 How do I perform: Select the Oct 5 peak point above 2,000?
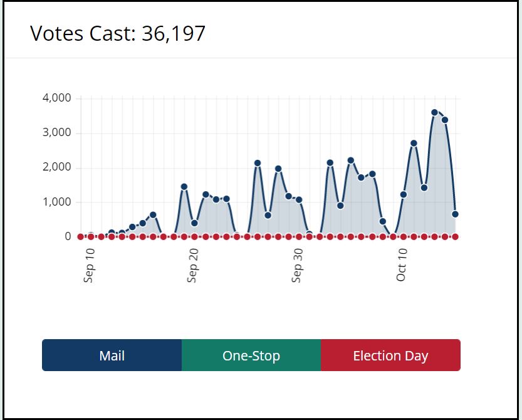(351, 161)
